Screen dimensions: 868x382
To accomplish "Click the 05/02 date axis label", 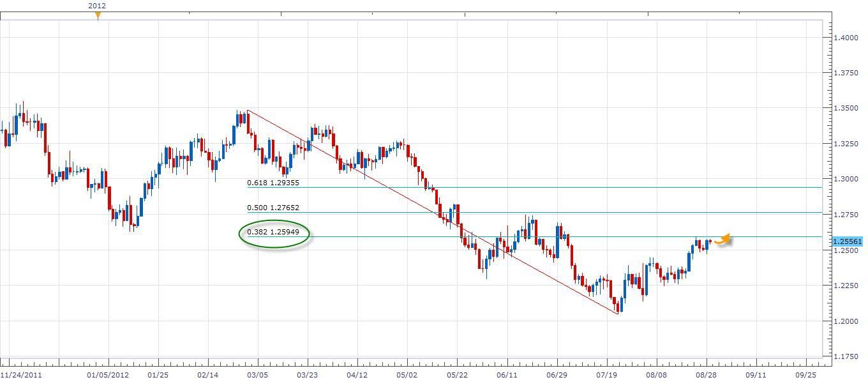I will pos(407,375).
